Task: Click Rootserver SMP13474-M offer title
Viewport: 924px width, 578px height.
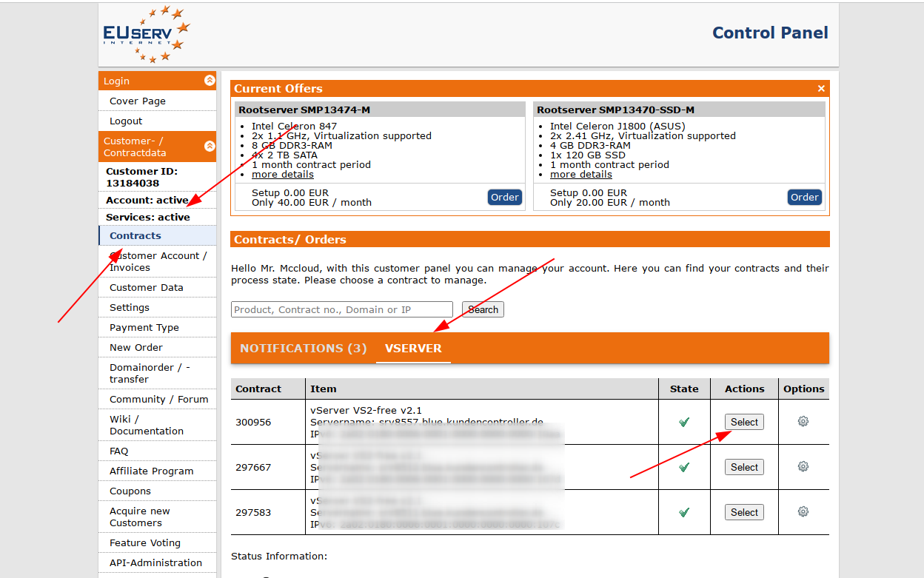Action: click(x=304, y=110)
